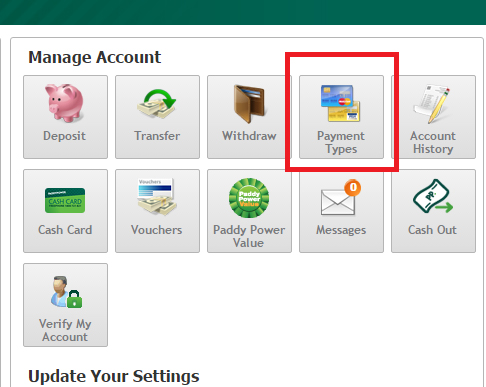
Task: Click the Manage Account heading
Action: (x=95, y=57)
